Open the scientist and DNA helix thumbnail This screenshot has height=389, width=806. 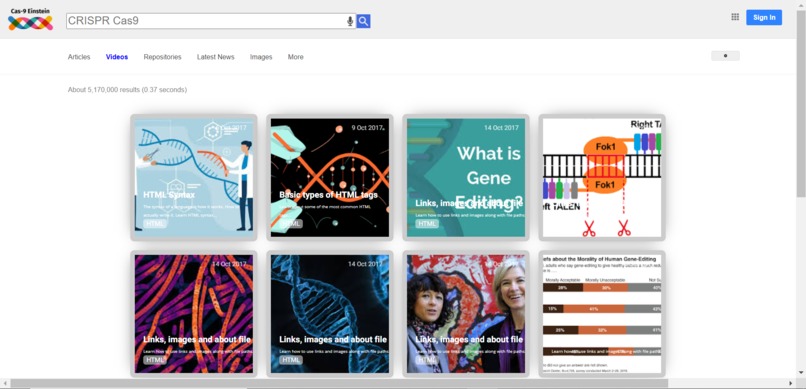pyautogui.click(x=194, y=177)
